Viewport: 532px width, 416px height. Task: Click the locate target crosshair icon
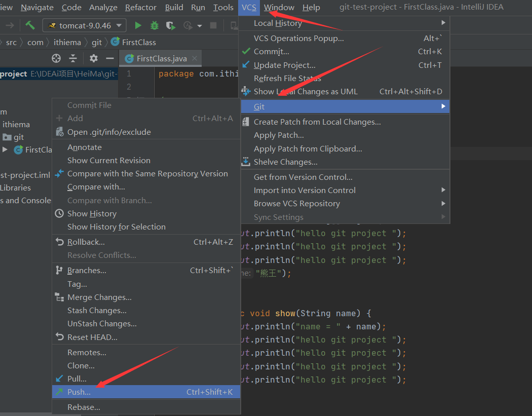56,58
